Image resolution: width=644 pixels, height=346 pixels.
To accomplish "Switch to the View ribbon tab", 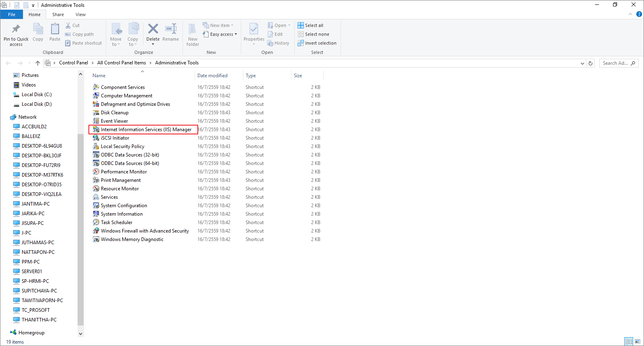I will pos(80,14).
